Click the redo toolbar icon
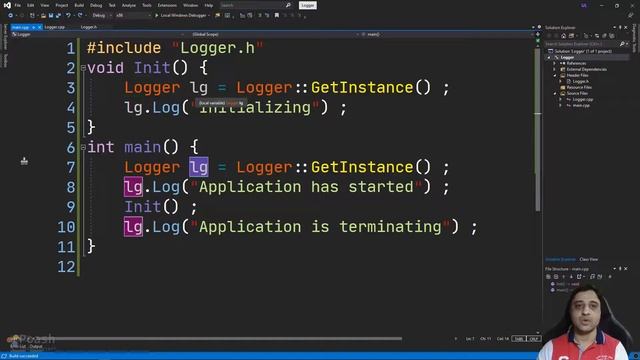The height and width of the screenshot is (360, 640). (80, 16)
